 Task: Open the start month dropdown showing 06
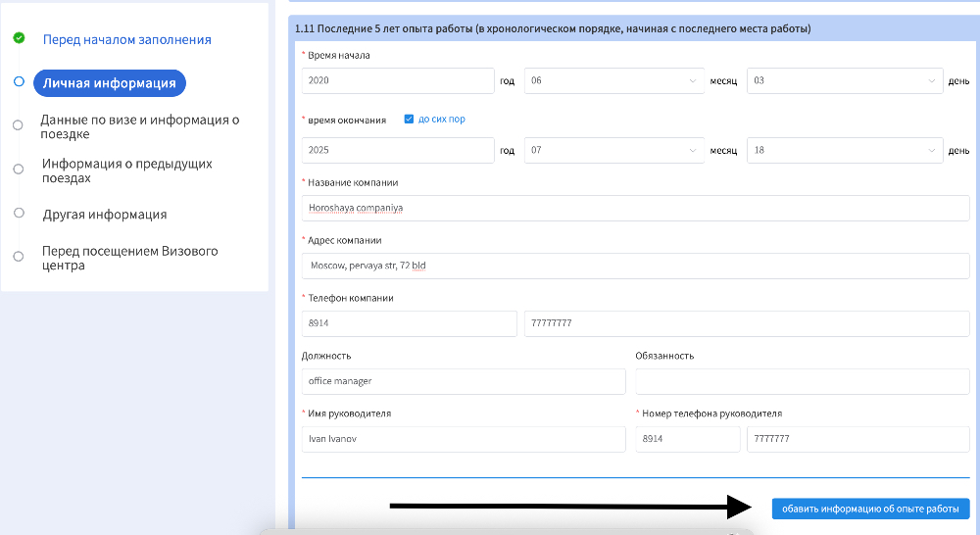[614, 81]
